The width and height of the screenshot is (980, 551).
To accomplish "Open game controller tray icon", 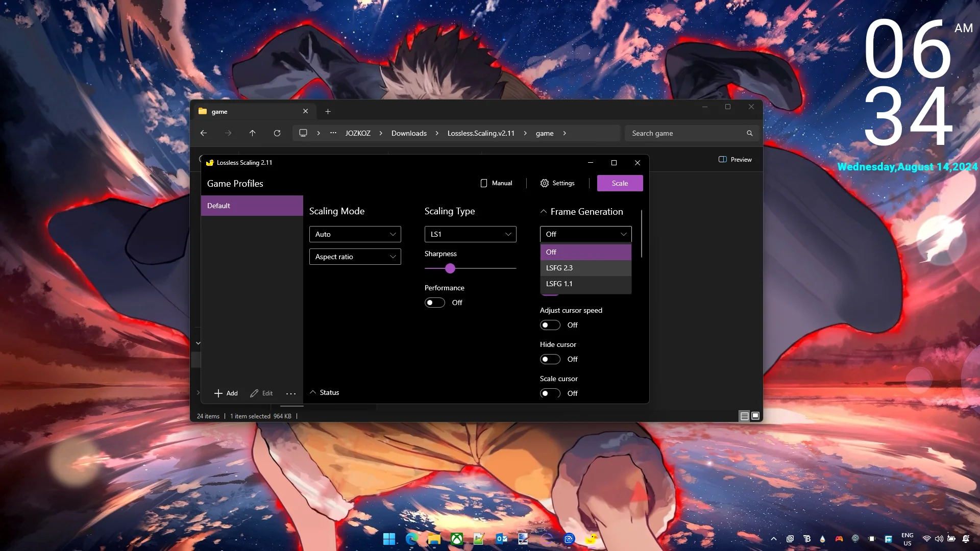I will click(839, 539).
